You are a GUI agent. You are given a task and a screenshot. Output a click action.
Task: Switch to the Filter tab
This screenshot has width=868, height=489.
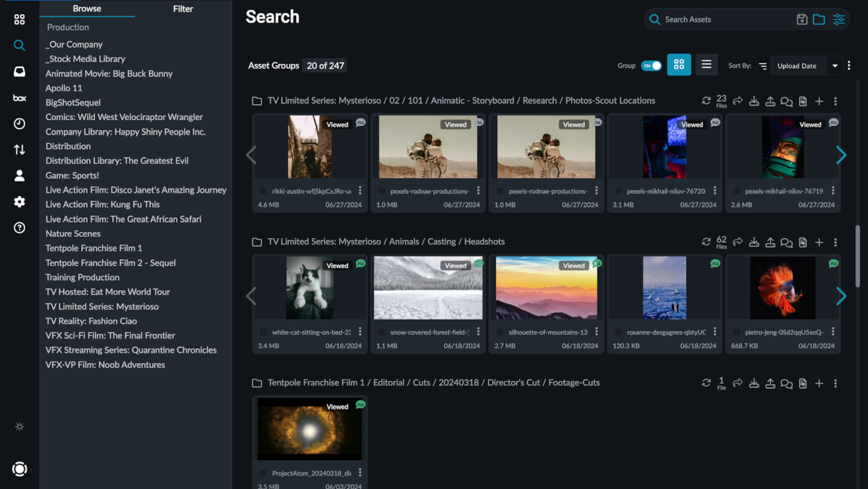pos(183,8)
